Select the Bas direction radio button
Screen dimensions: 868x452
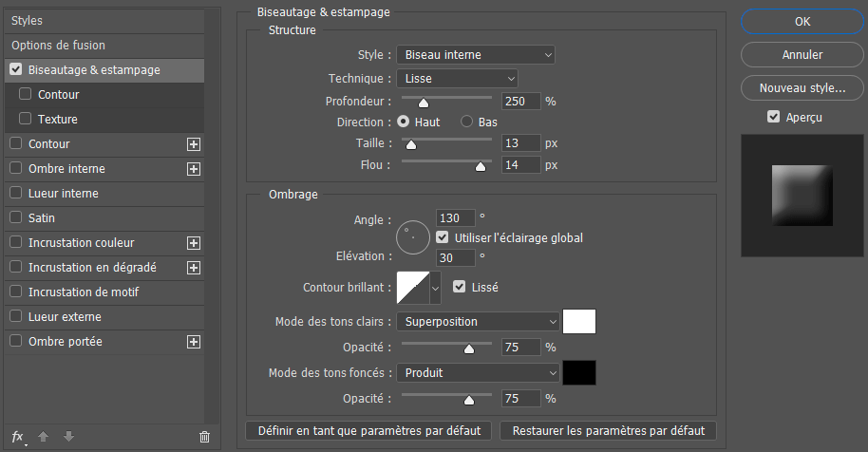click(x=467, y=122)
